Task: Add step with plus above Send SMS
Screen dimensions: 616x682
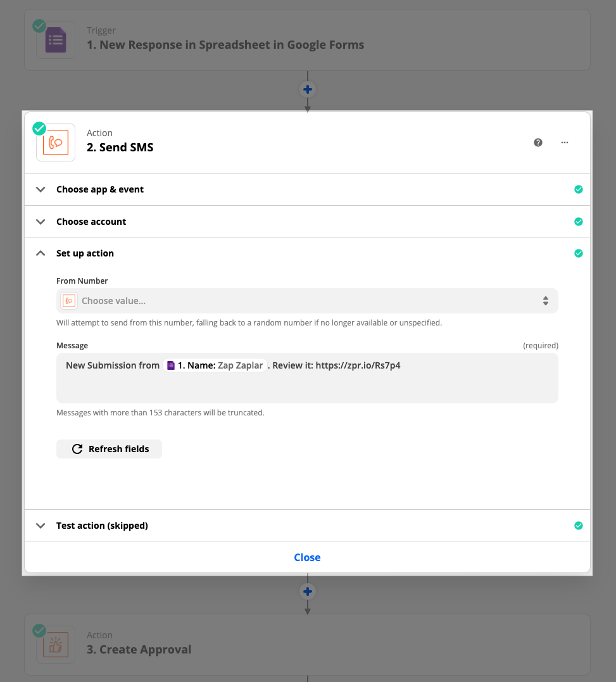Action: (307, 89)
